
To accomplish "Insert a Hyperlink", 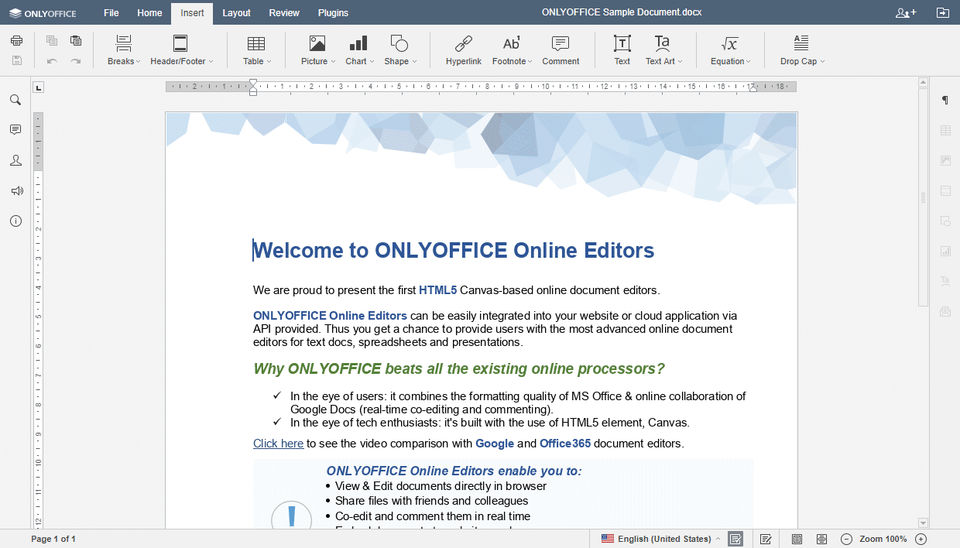I will pos(463,50).
